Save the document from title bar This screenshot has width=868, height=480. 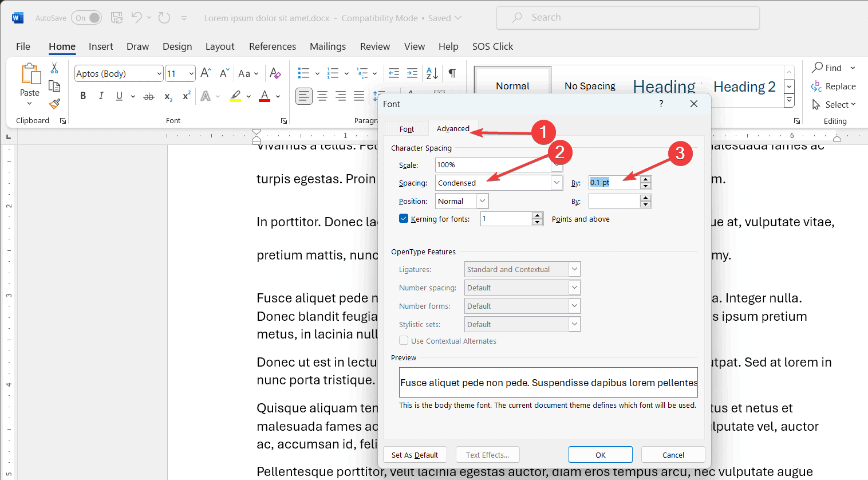pos(117,18)
